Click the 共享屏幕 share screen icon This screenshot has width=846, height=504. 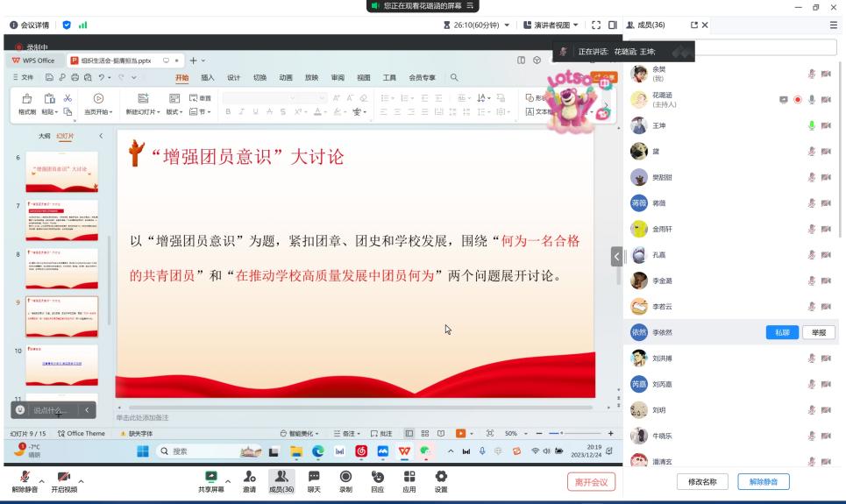(210, 476)
